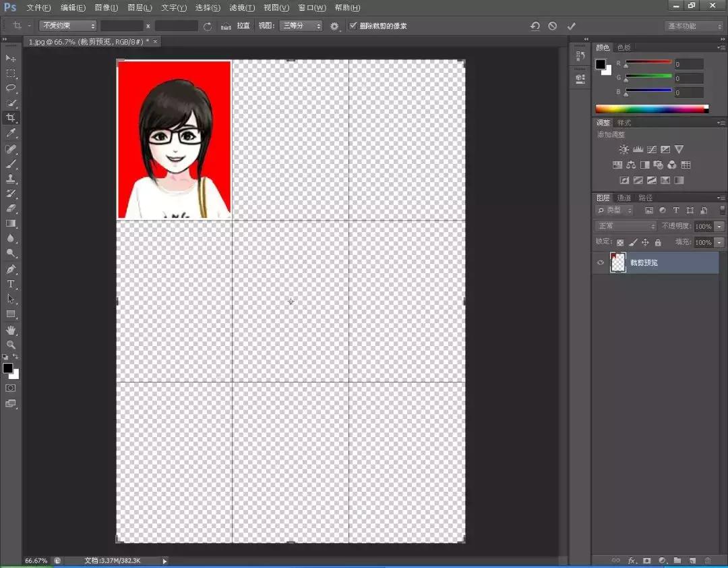This screenshot has width=728, height=568.
Task: Select the Lasso tool
Action: point(9,88)
